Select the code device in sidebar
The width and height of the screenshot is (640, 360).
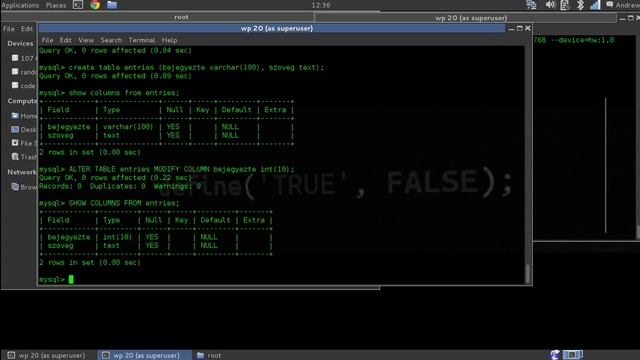[24, 86]
